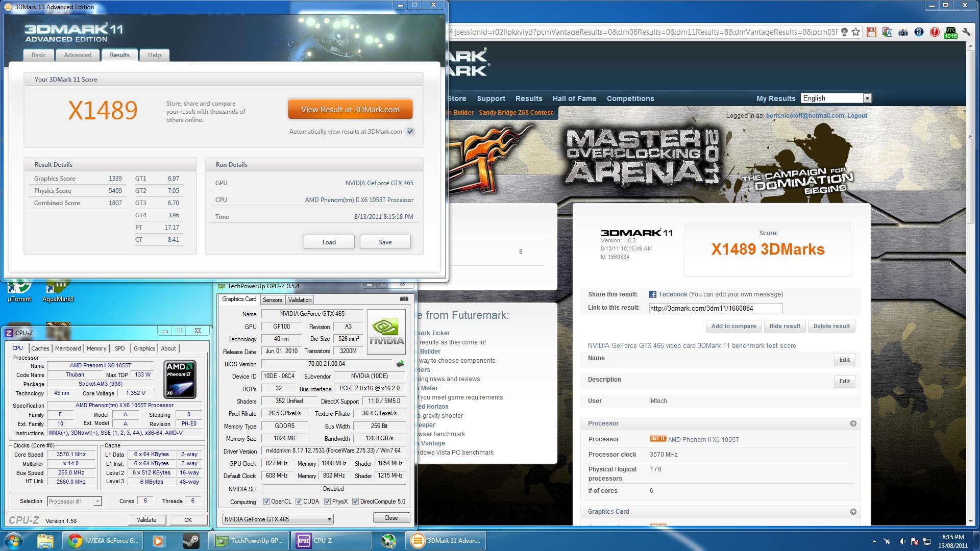The image size is (980, 551).
Task: Toggle the OpenCL checkbox in GPU-Z
Action: coord(266,502)
